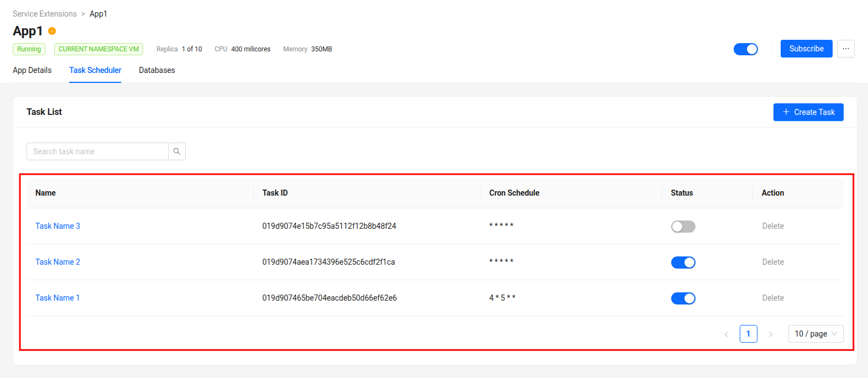The height and width of the screenshot is (378, 868).
Task: Click Task Name 2's cron schedule * * * * *
Action: 501,261
